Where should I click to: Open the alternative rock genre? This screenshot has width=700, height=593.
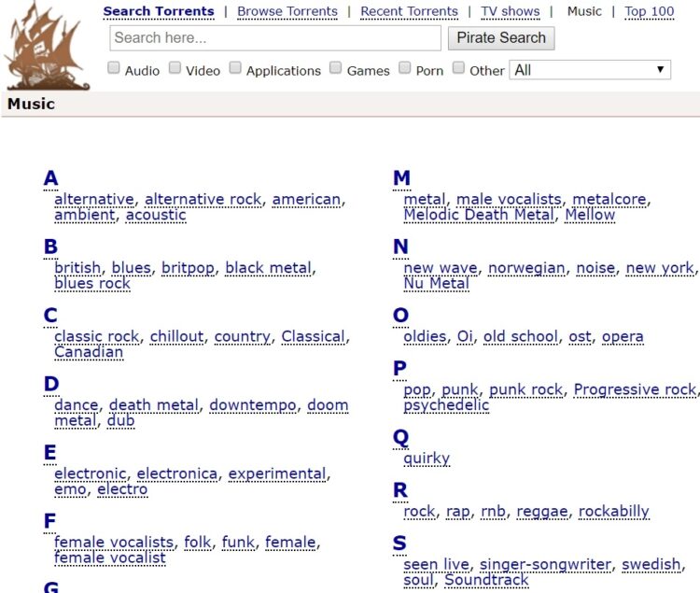[203, 199]
